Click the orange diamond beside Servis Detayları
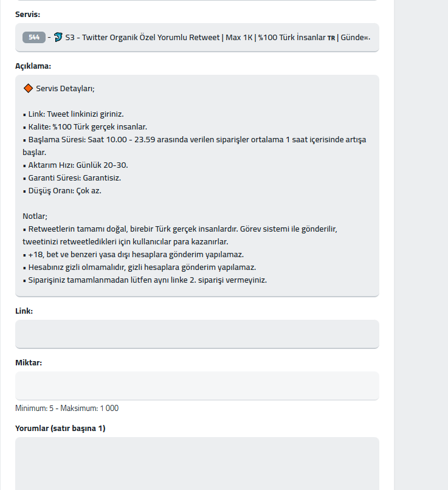 pos(28,88)
